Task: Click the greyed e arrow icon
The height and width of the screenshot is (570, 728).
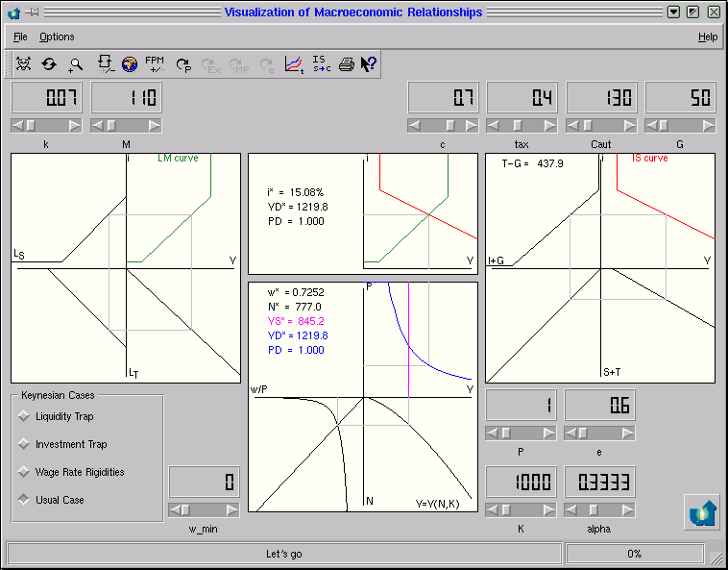Action: (267, 65)
